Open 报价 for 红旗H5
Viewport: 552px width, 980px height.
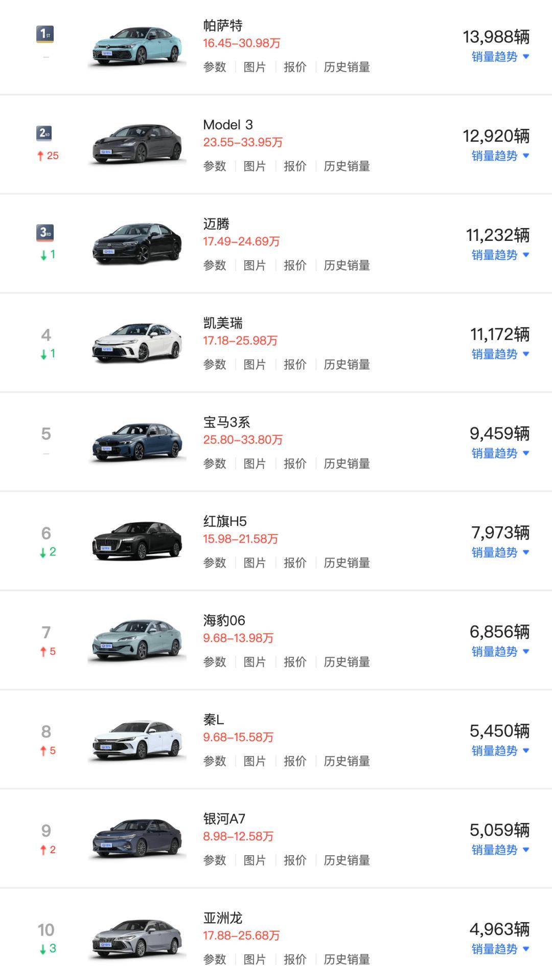(295, 563)
